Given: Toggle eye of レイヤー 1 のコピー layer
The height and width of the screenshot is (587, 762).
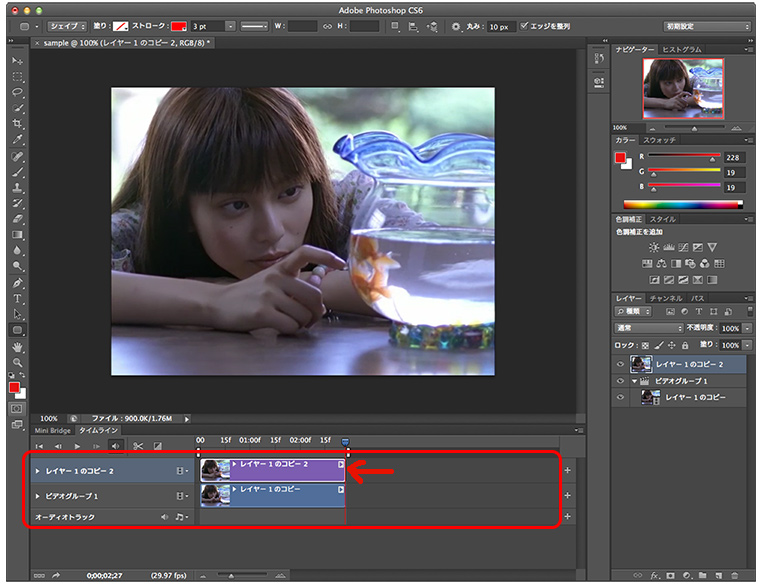Looking at the screenshot, I should pyautogui.click(x=620, y=397).
